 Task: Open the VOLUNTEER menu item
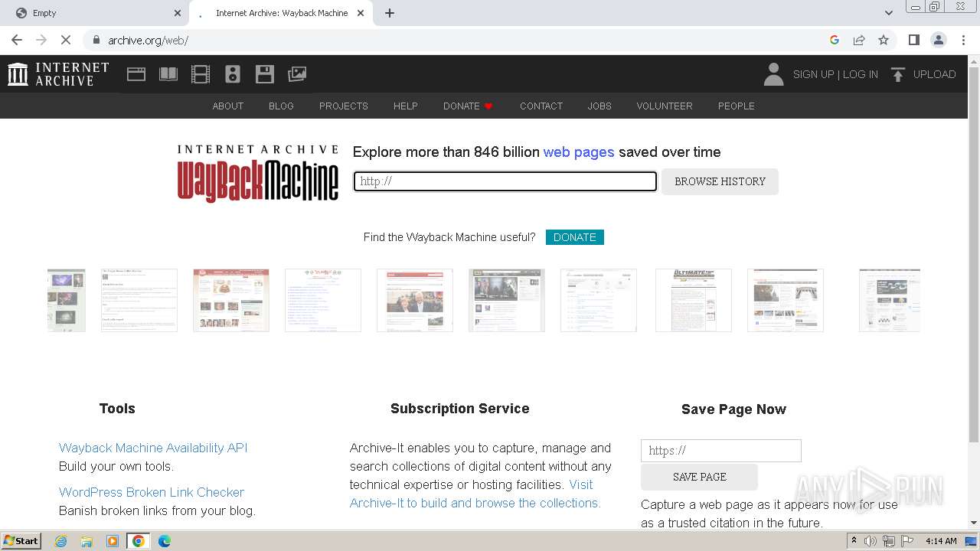click(665, 106)
